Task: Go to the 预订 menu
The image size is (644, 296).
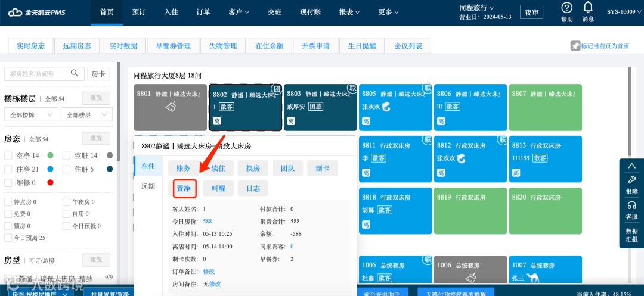Action: pyautogui.click(x=139, y=13)
